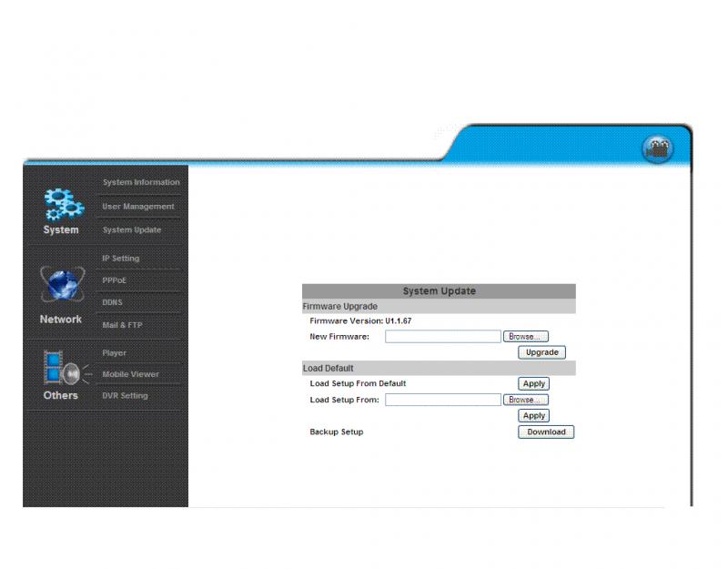
Task: Open the Player page
Action: pyautogui.click(x=115, y=352)
